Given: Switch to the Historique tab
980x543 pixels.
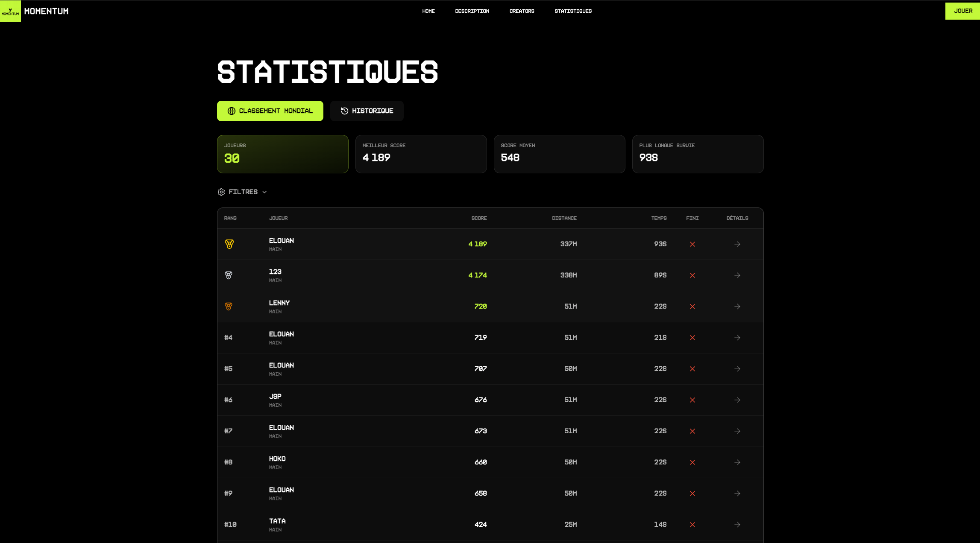Looking at the screenshot, I should tap(367, 111).
